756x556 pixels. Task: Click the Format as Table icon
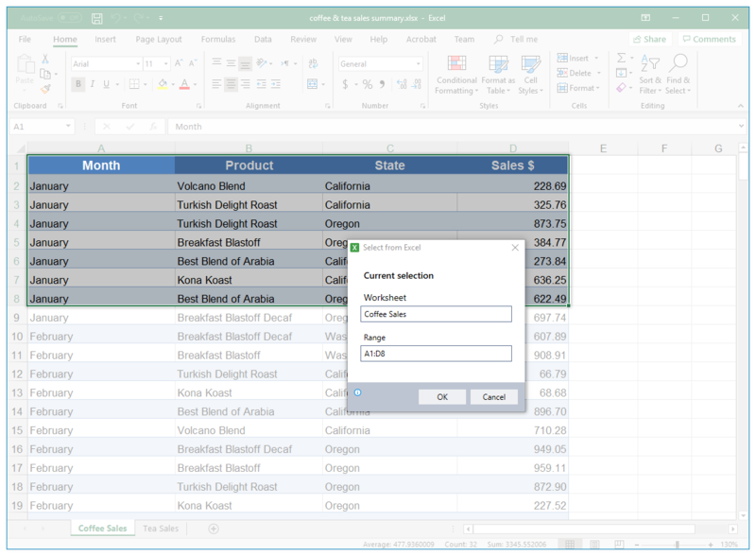coord(498,64)
